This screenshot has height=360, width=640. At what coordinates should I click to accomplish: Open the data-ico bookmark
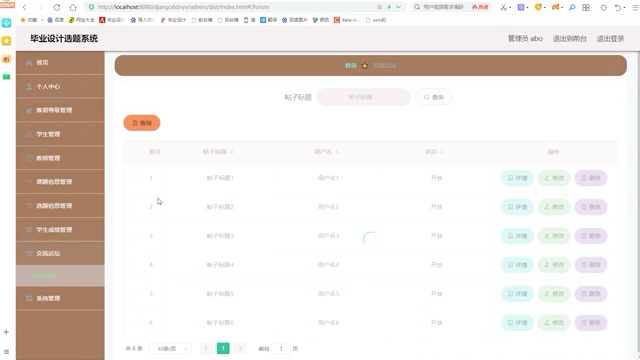347,20
